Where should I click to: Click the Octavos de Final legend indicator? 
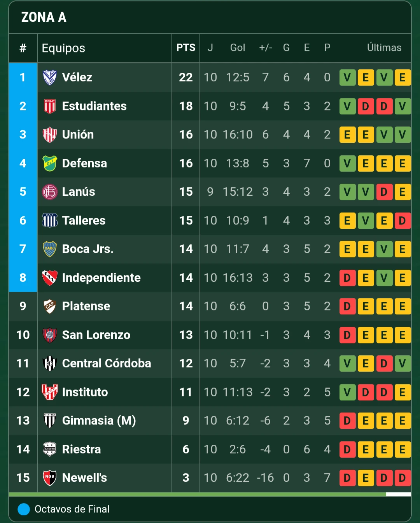[x=23, y=509]
